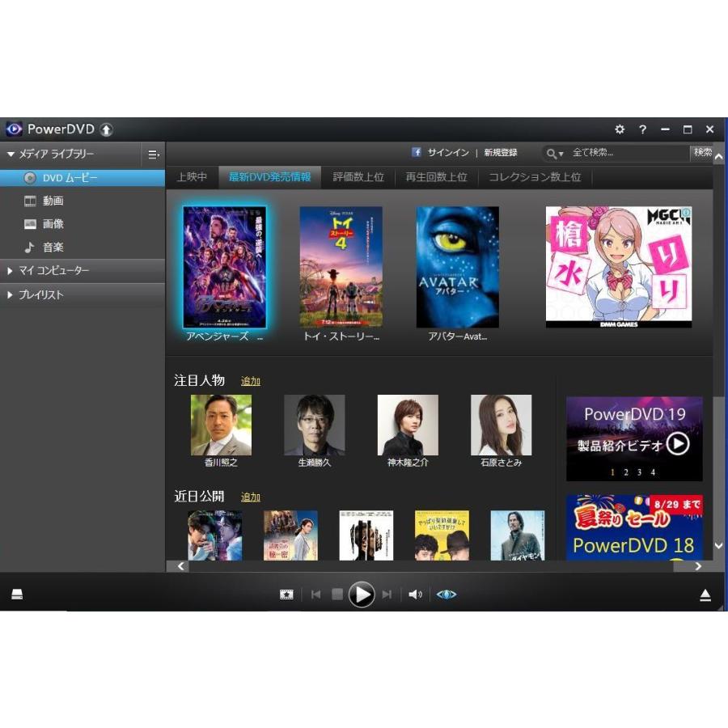
Task: Open the アバター Avatar movie thumbnail
Action: point(457,267)
